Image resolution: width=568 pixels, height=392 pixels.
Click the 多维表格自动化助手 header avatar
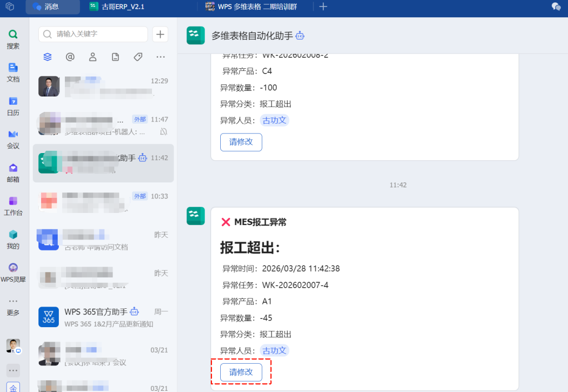pyautogui.click(x=196, y=35)
